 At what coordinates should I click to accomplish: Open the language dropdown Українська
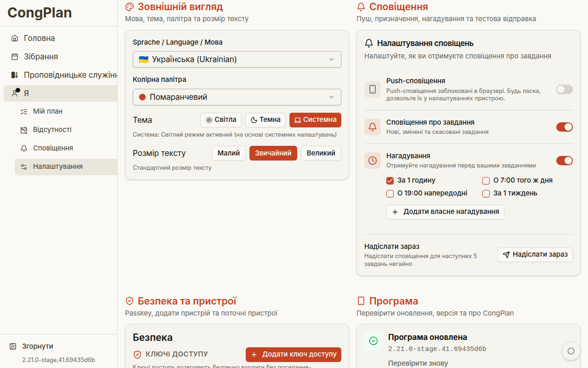click(237, 59)
